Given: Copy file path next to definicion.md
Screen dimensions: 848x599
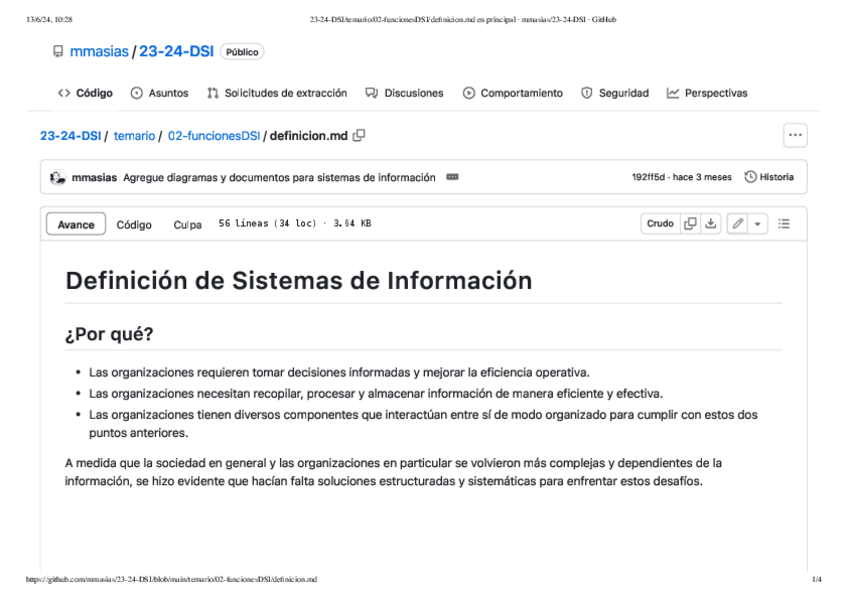Looking at the screenshot, I should [359, 136].
